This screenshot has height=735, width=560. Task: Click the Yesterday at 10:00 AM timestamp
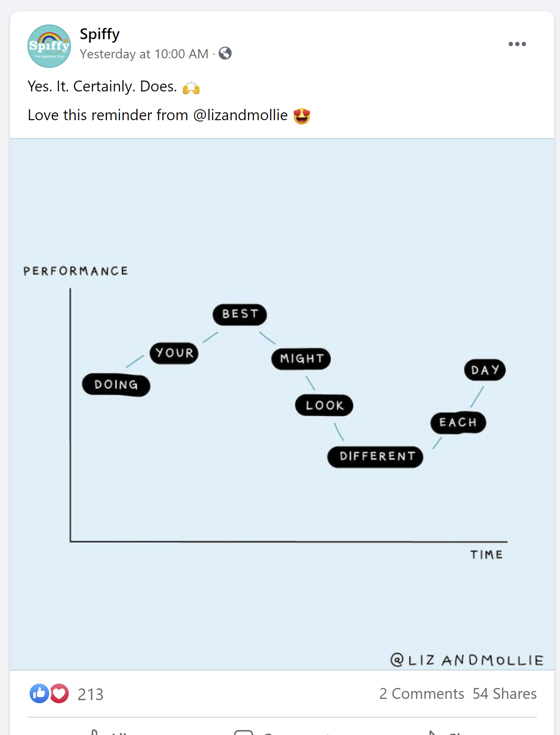coord(144,54)
